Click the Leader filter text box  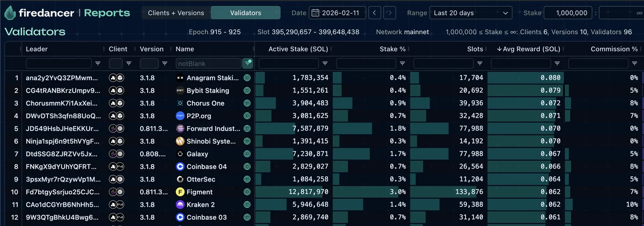[x=58, y=63]
